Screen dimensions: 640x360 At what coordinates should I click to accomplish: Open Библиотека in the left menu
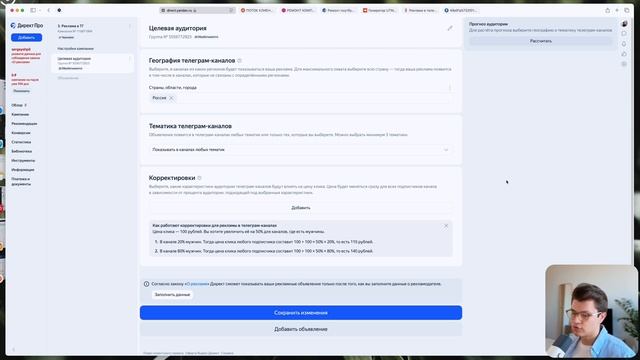(22, 151)
